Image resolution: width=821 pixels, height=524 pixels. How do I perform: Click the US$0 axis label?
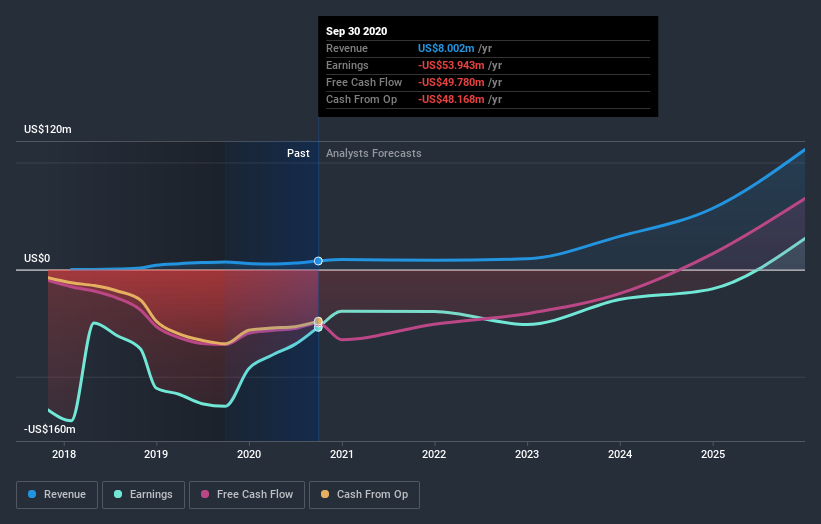pos(37,259)
